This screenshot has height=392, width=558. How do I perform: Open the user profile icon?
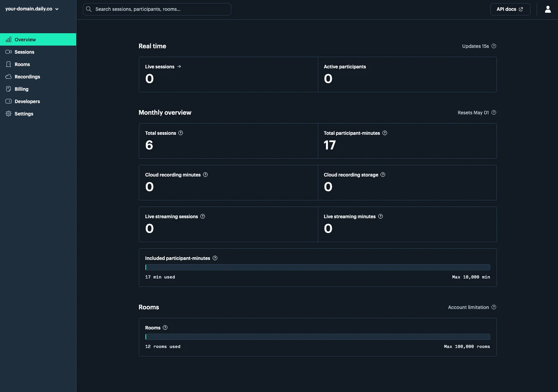(x=548, y=9)
